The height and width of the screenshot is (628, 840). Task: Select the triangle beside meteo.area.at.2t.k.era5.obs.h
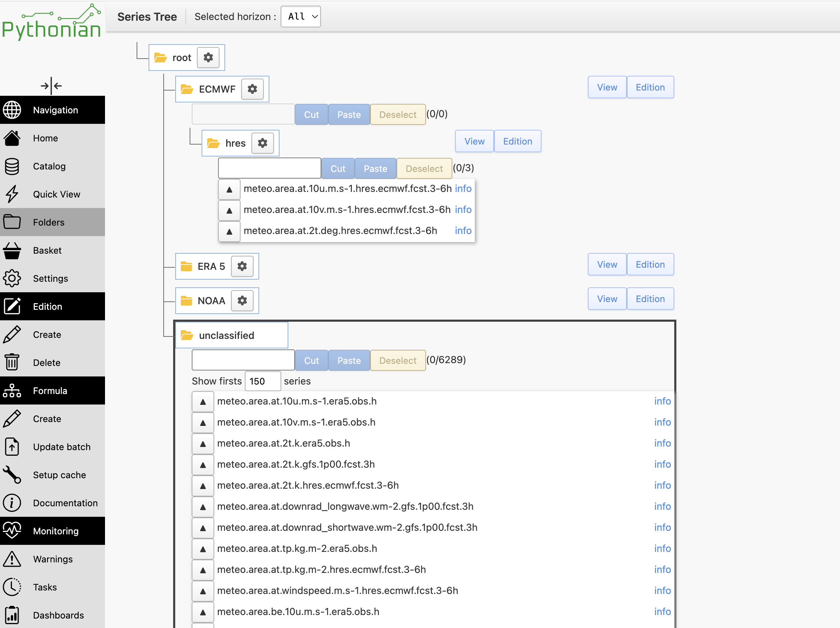[203, 443]
